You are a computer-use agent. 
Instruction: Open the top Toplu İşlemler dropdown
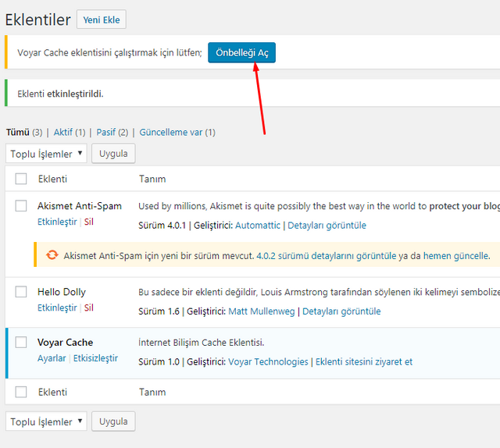point(46,154)
